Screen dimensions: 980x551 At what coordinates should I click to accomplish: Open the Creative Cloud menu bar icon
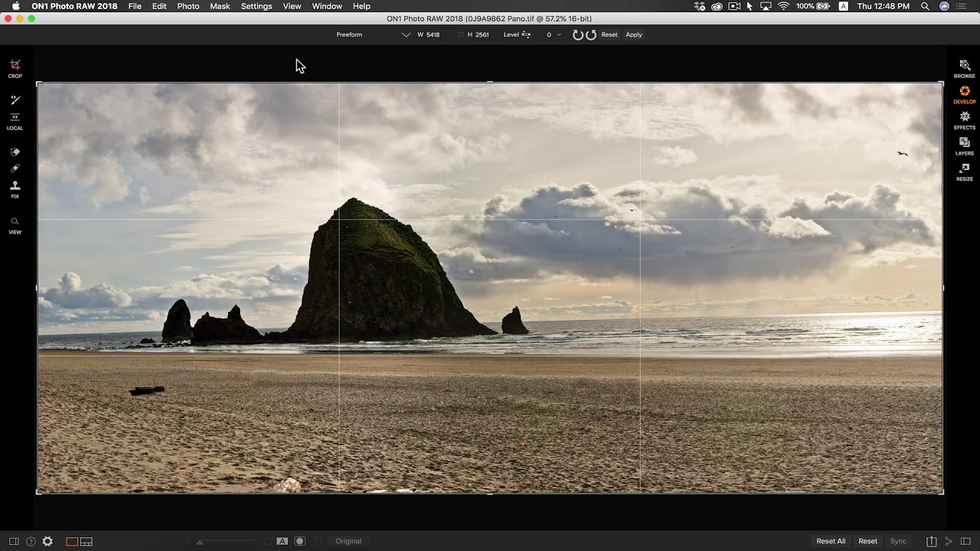click(x=717, y=6)
